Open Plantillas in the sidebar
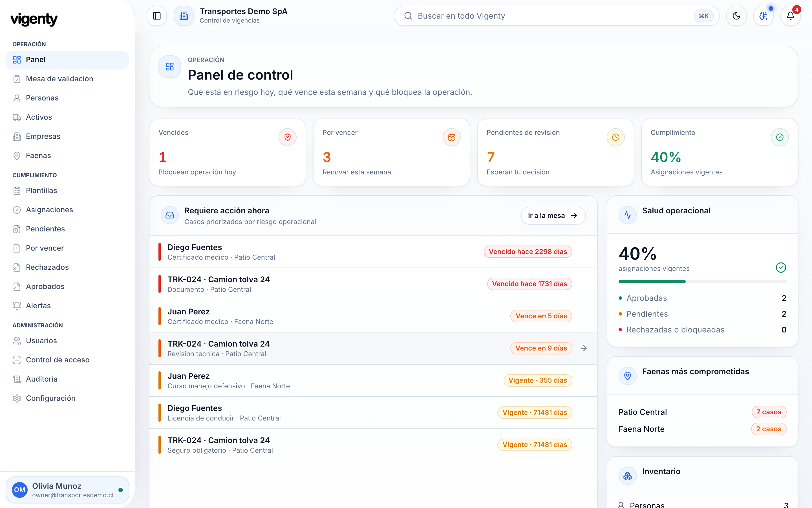The image size is (812, 508). (x=67, y=190)
